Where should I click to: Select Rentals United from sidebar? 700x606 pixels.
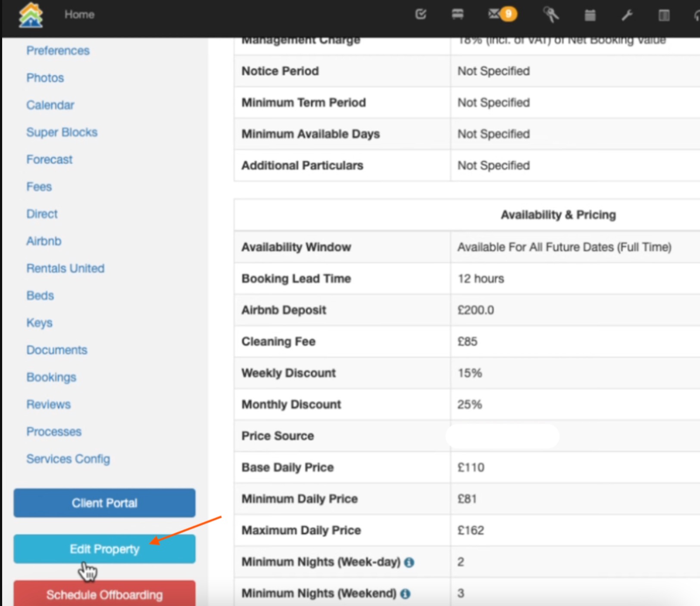[x=65, y=269]
